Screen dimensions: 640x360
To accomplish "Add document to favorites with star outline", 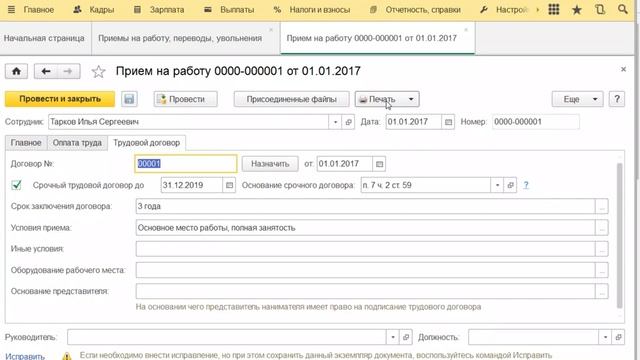I will (x=98, y=72).
